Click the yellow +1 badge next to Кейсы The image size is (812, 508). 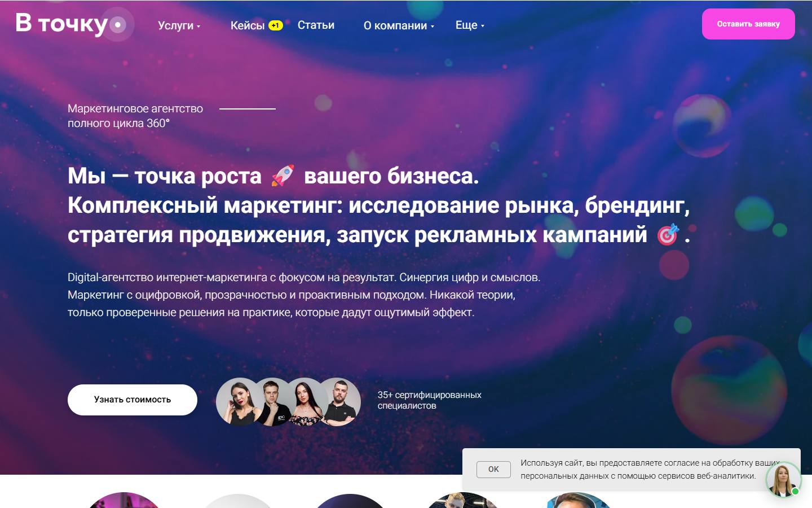(x=275, y=25)
